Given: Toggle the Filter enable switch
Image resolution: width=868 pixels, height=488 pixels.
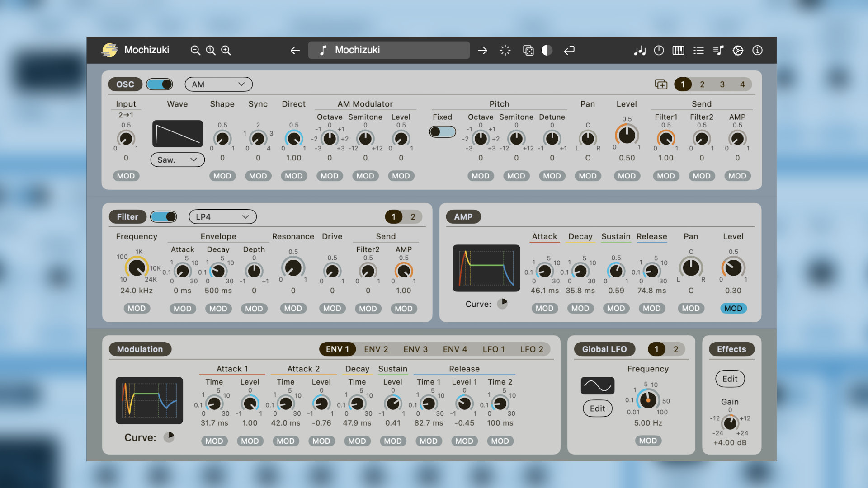Looking at the screenshot, I should 163,216.
